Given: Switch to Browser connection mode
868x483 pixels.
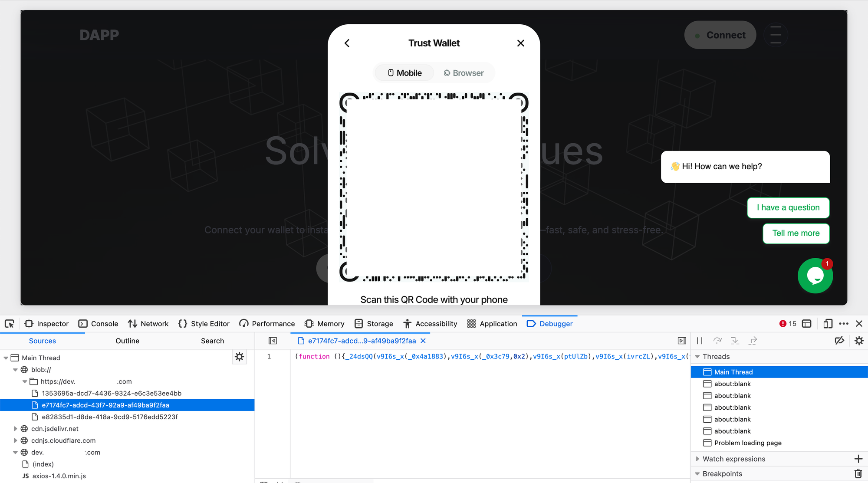Looking at the screenshot, I should coord(464,73).
